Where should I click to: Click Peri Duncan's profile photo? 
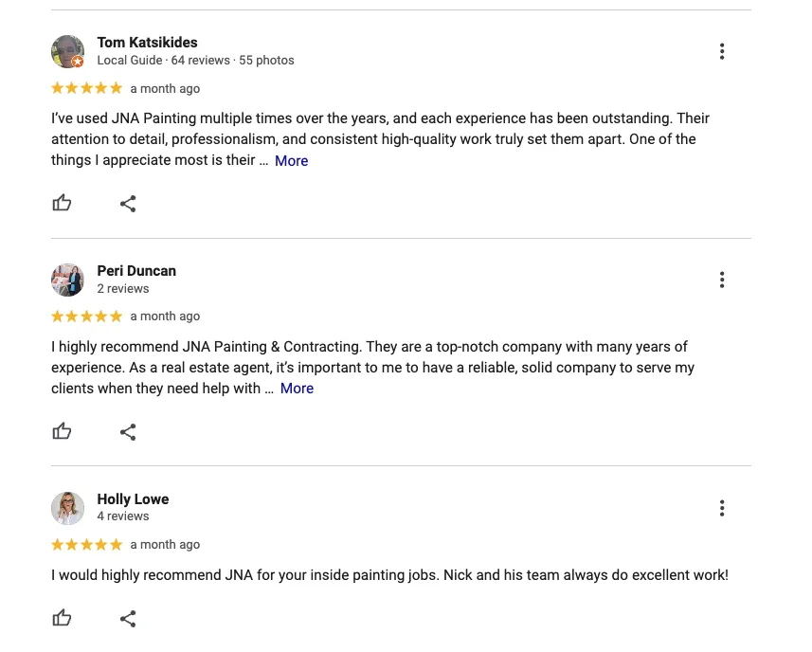68,280
